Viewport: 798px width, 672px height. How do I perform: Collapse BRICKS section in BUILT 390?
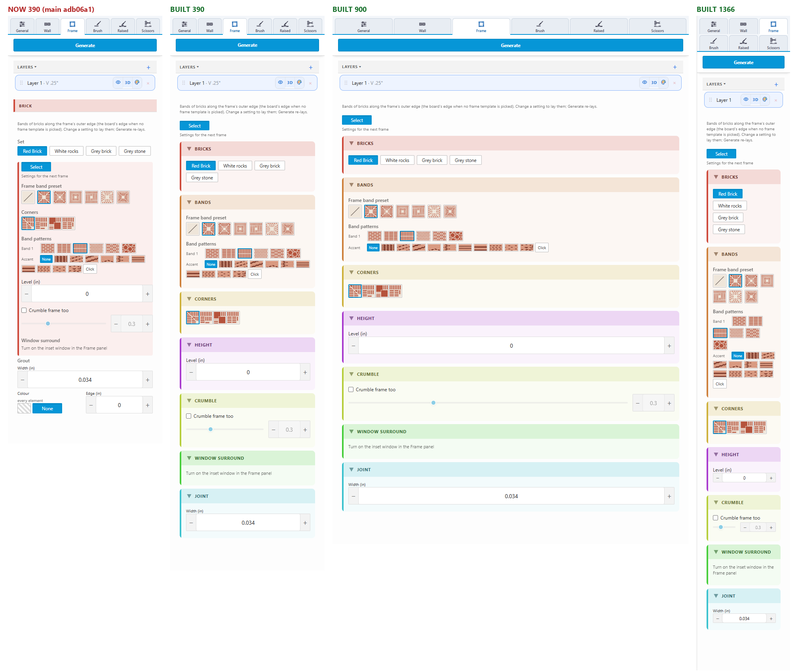point(189,149)
